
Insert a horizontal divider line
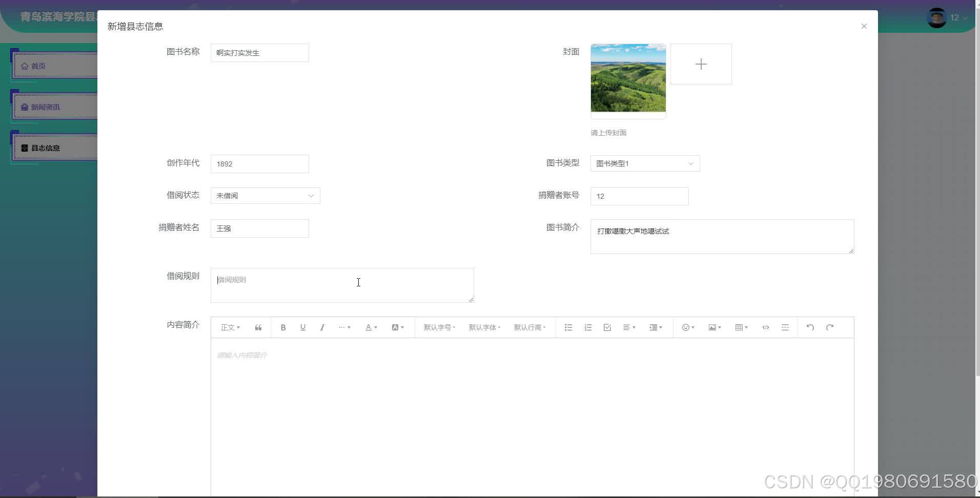[x=785, y=327]
